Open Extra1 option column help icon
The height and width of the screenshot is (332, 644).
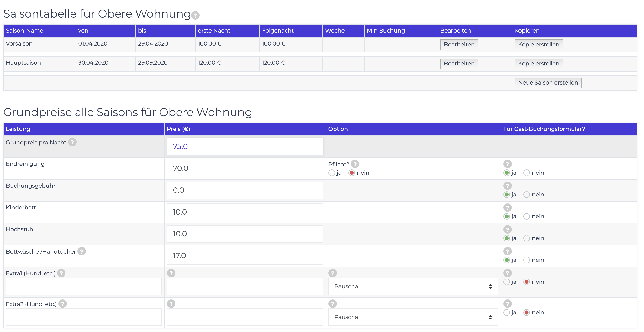click(332, 273)
